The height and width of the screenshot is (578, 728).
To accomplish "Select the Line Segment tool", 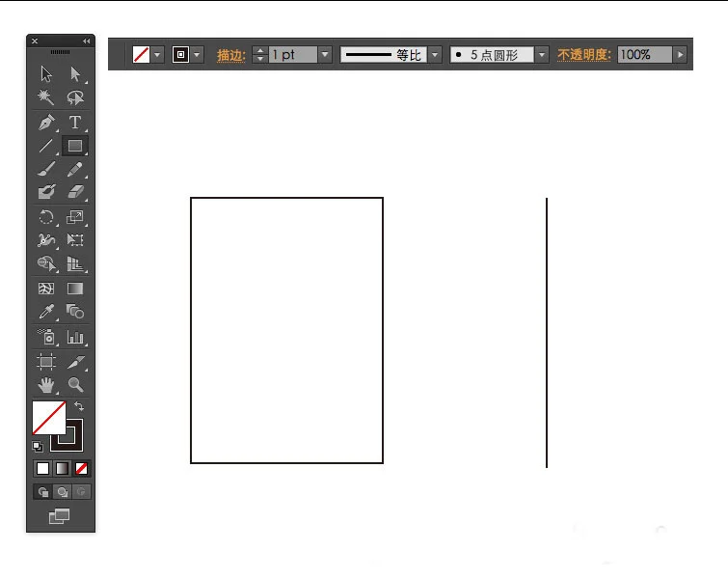I will click(46, 146).
